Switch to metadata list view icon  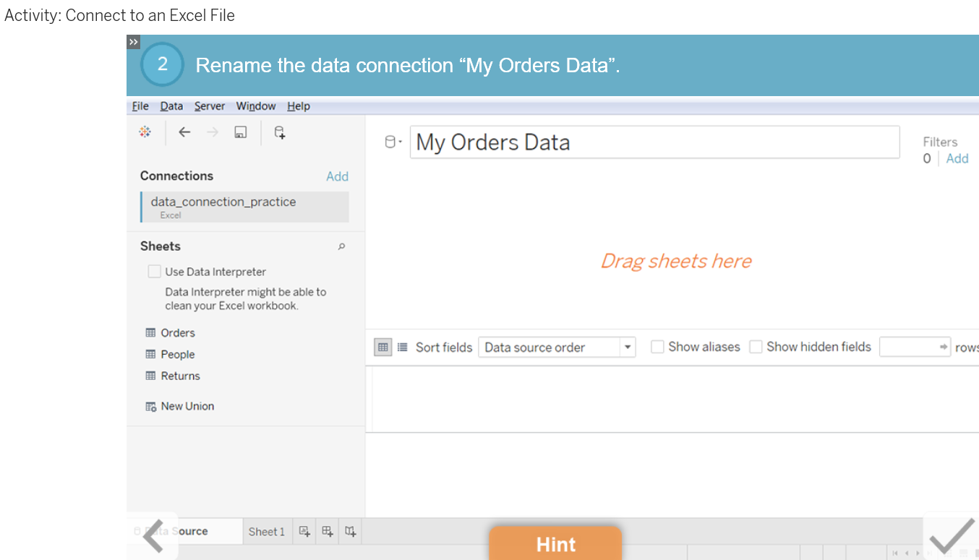(403, 347)
